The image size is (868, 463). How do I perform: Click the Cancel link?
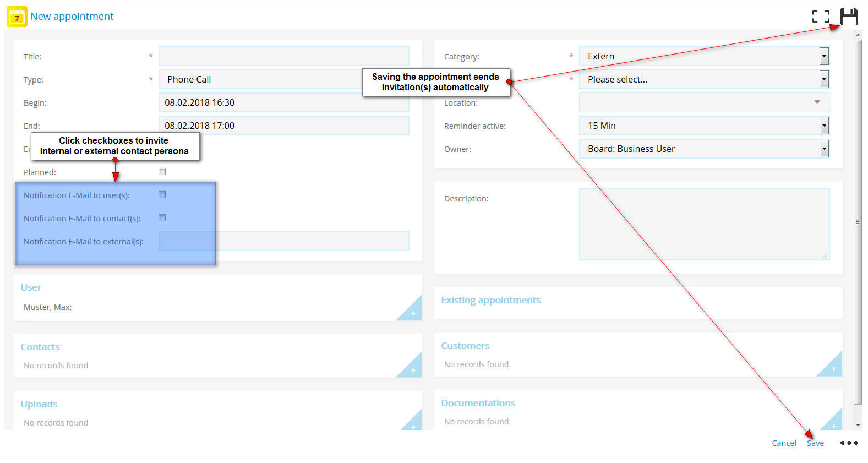coord(784,443)
